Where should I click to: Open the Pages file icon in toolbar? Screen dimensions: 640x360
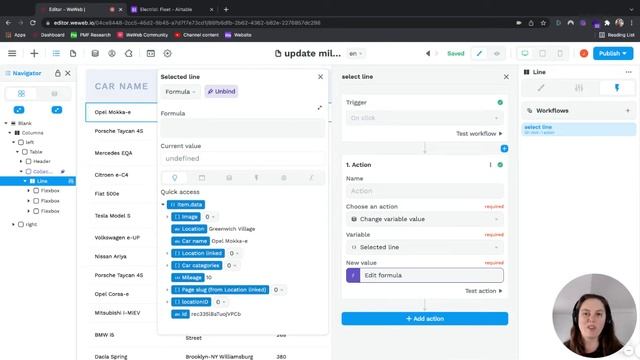73,53
